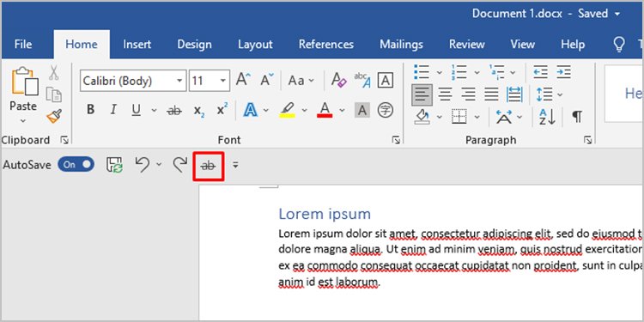Align paragraph to the right
Image resolution: width=644 pixels, height=322 pixels.
pyautogui.click(x=468, y=94)
